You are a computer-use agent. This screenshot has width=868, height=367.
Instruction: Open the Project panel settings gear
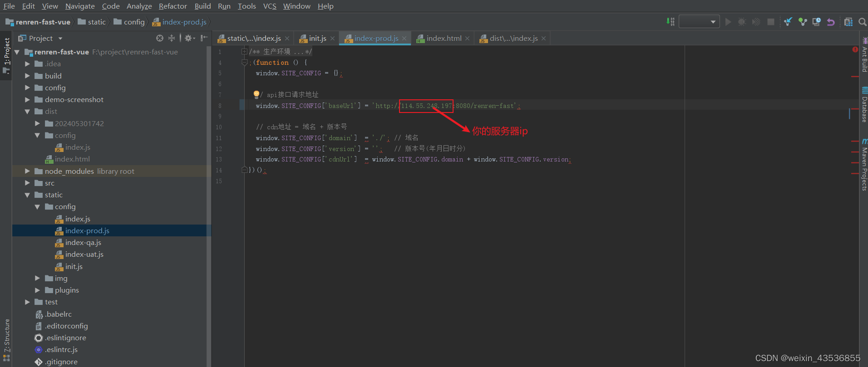pyautogui.click(x=190, y=38)
